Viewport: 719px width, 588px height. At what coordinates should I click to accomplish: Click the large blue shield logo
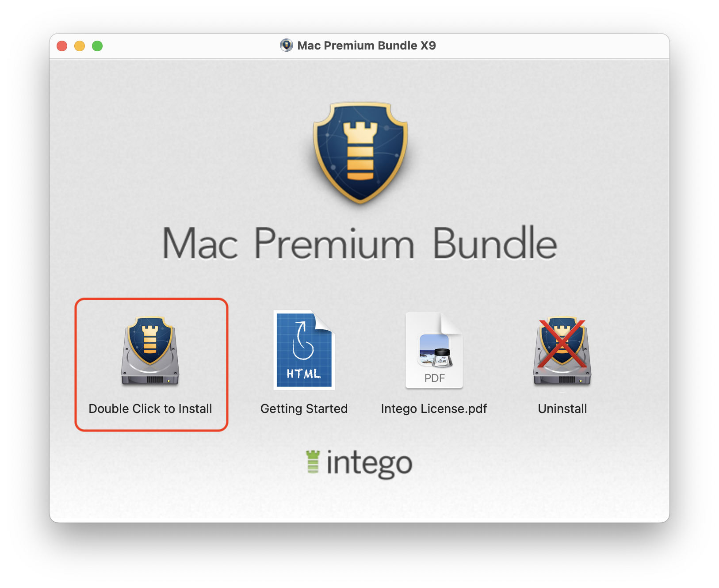(x=360, y=153)
